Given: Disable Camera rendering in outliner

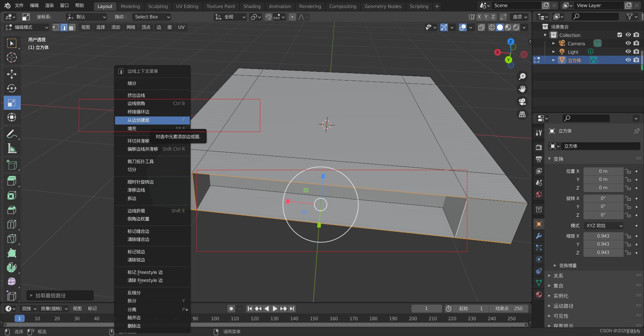Looking at the screenshot, I should coord(636,43).
